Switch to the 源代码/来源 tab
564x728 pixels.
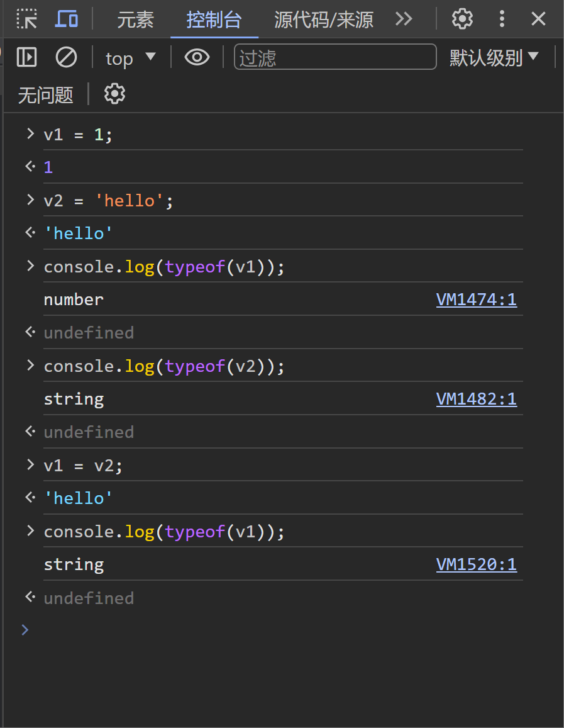pyautogui.click(x=323, y=20)
